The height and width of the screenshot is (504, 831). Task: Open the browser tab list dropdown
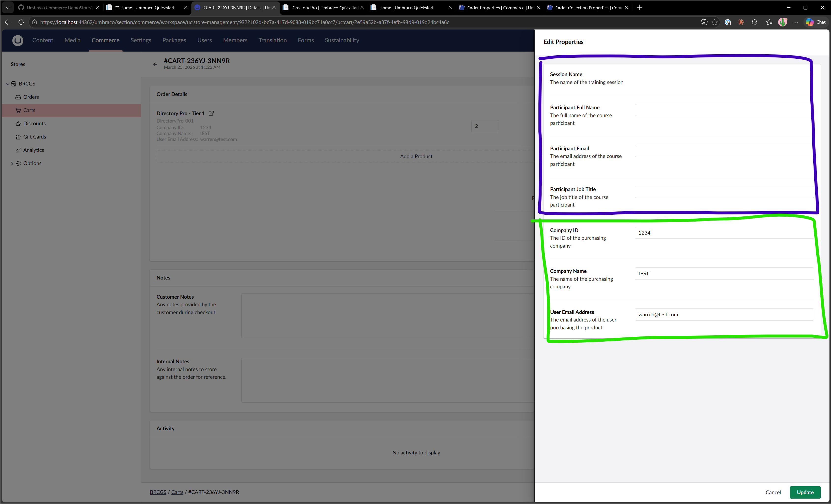click(x=8, y=7)
